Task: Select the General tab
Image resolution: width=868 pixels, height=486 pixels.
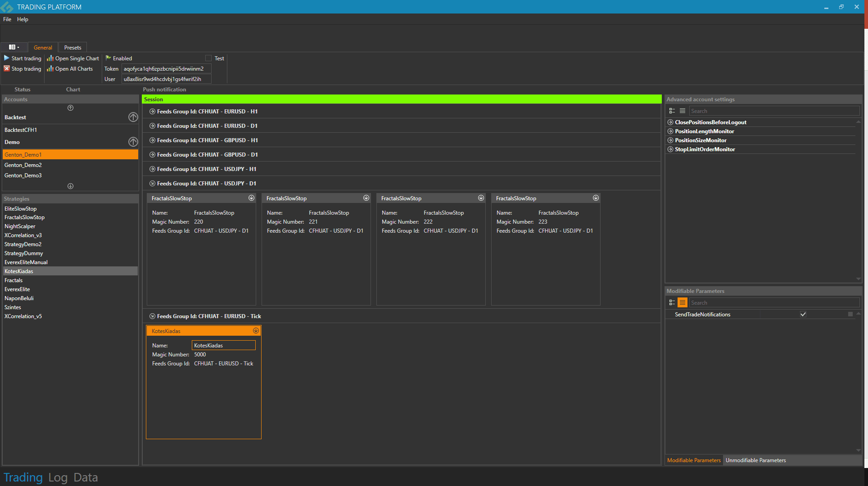Action: pos(42,47)
